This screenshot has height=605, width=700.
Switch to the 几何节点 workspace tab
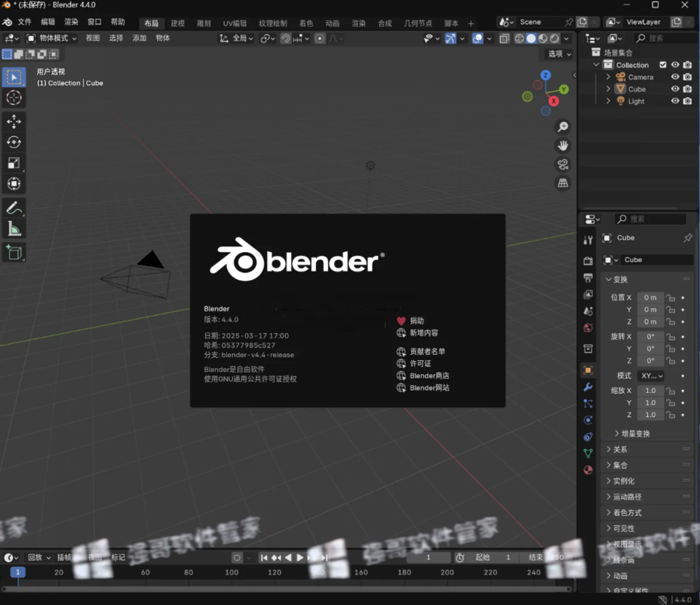pos(418,23)
